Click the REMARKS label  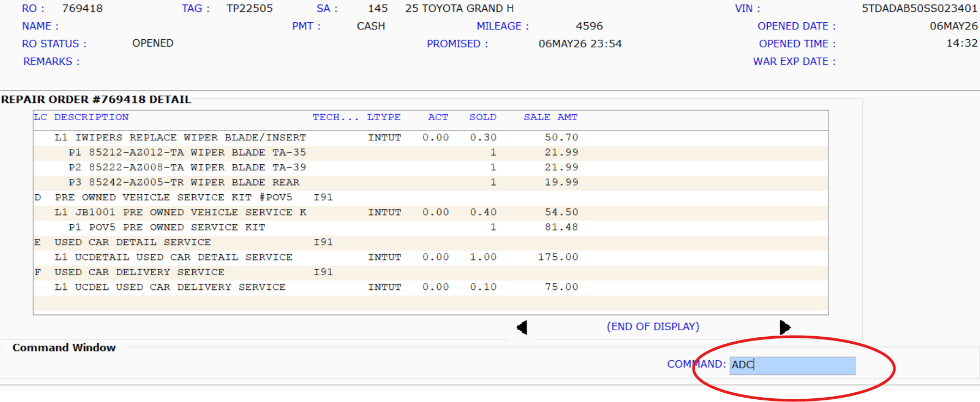51,62
